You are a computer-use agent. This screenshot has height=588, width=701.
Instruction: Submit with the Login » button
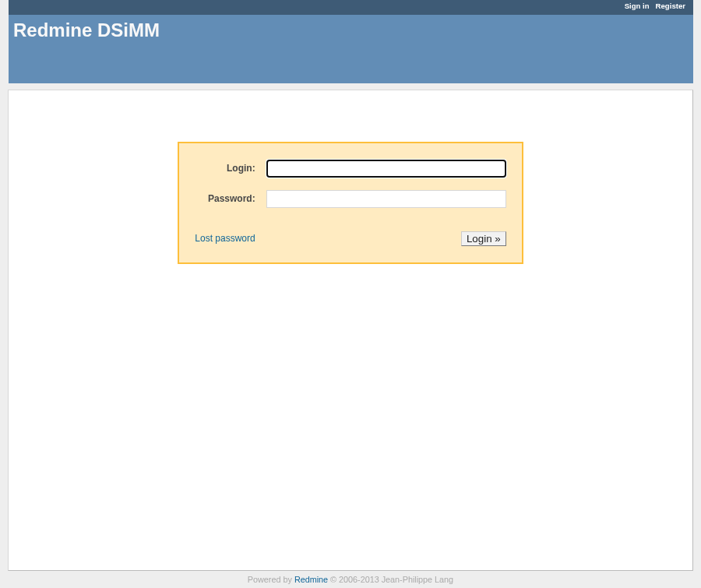[x=483, y=239]
